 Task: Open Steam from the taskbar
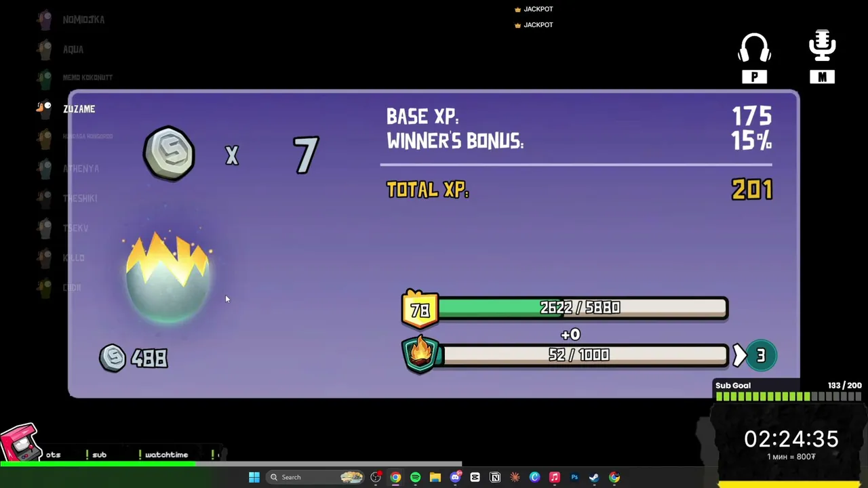(594, 477)
